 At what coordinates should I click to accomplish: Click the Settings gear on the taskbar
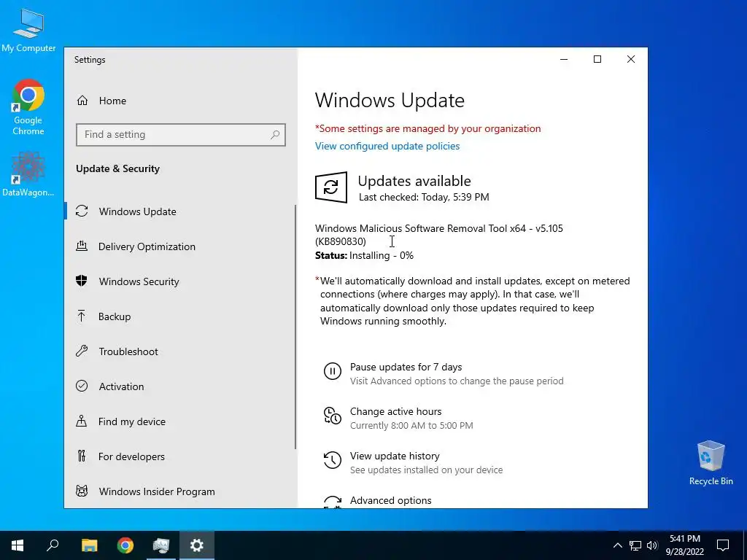197,545
